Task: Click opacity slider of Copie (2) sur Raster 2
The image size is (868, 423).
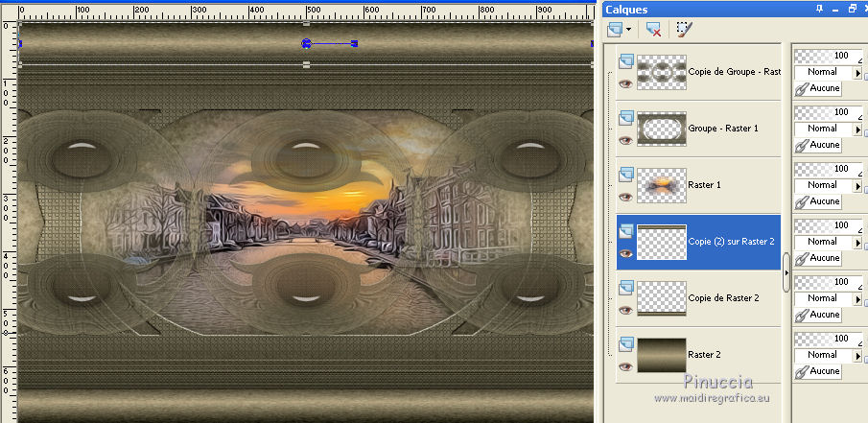Action: tap(828, 225)
